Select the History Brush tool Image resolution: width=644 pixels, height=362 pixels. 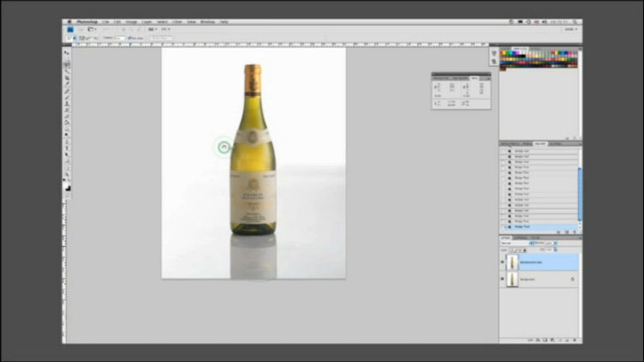coord(67,110)
